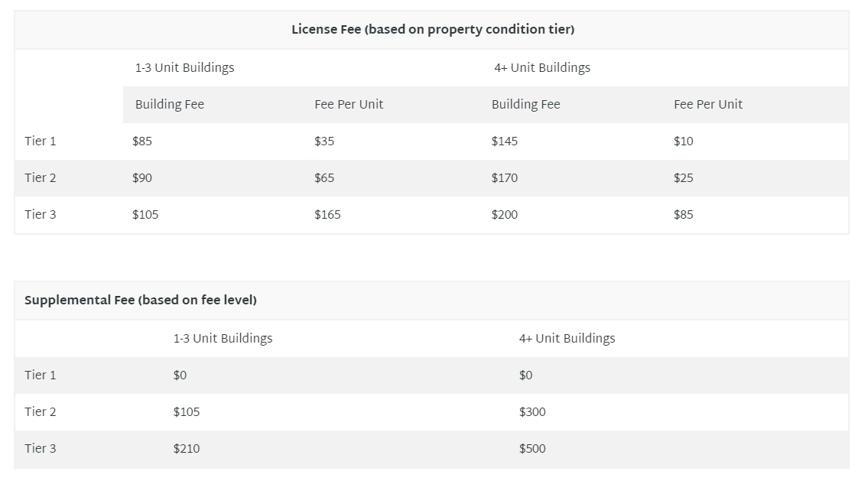This screenshot has width=868, height=481.
Task: Select the $145 building fee cell
Action: pos(505,141)
